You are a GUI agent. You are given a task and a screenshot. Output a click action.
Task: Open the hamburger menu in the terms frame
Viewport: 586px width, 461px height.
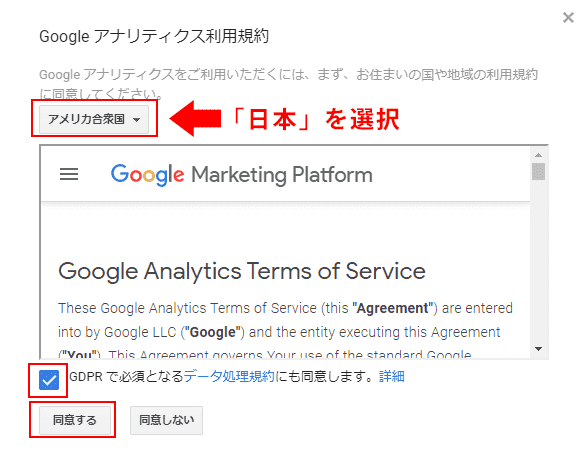69,174
